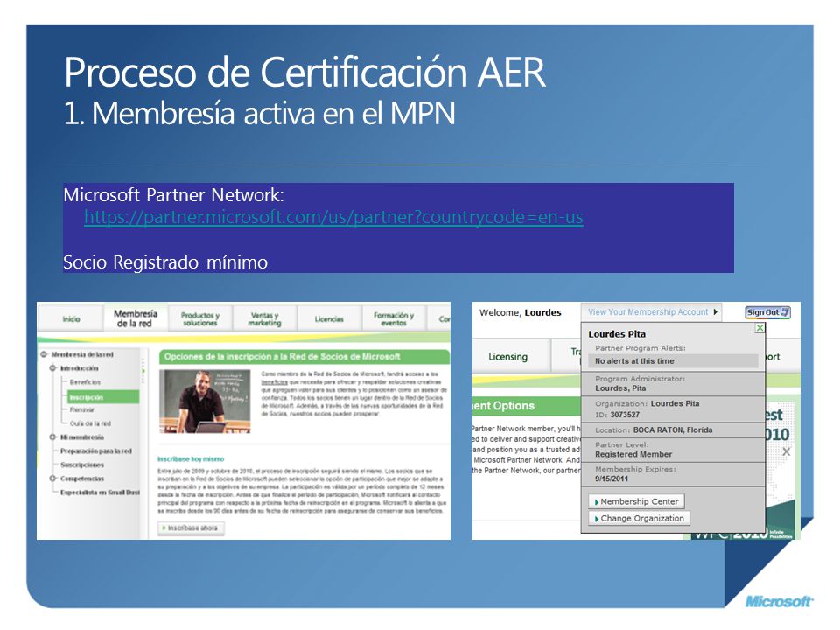Image resolution: width=840 pixels, height=630 pixels.
Task: Select the Inicio tab
Action: pos(71,318)
